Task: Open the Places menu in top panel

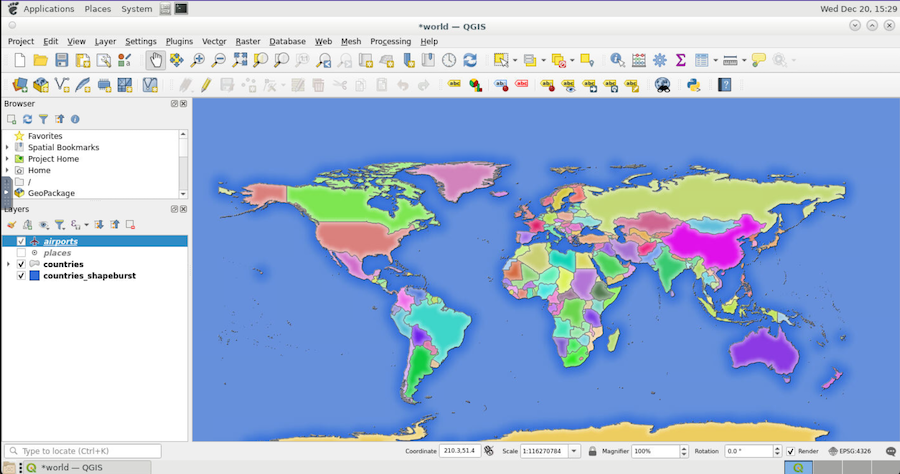Action: [98, 9]
